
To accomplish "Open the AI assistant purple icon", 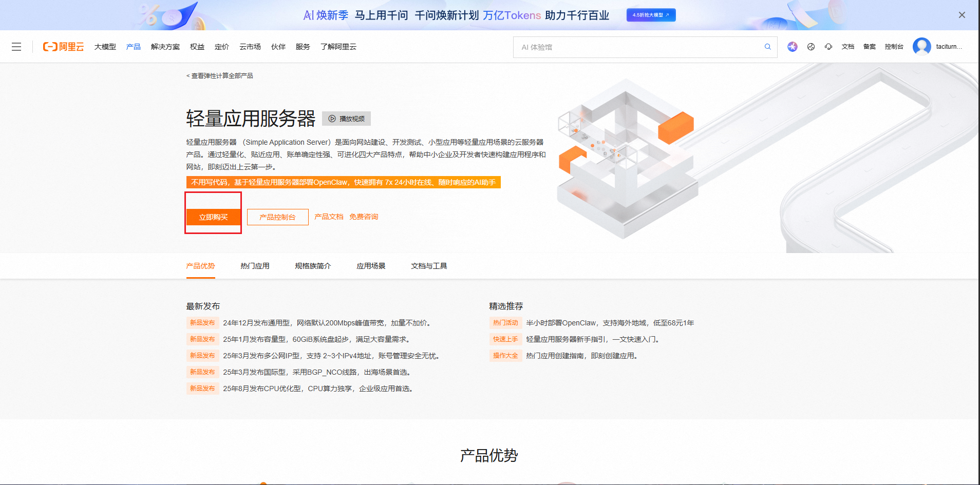I will 792,47.
